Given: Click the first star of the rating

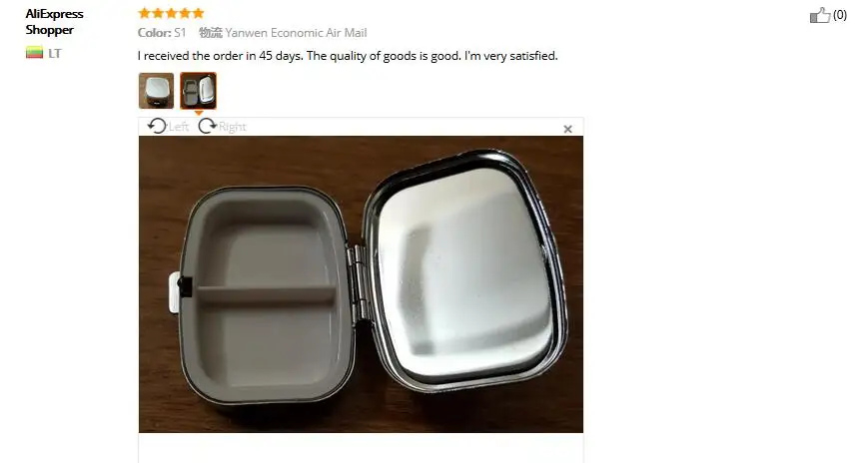Looking at the screenshot, I should coord(145,13).
